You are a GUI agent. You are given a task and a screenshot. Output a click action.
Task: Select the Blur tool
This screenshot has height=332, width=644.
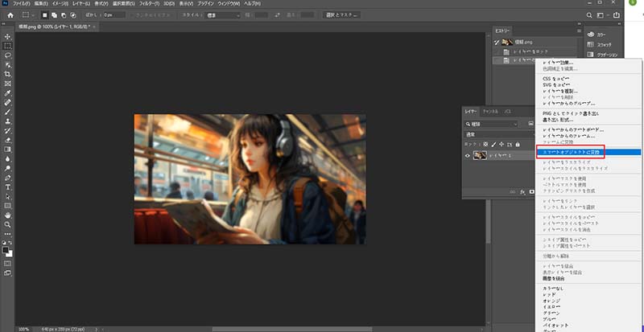(7, 159)
